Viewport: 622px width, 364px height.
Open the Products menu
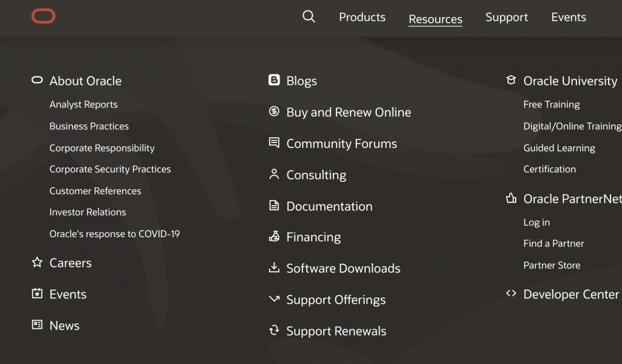[362, 18]
